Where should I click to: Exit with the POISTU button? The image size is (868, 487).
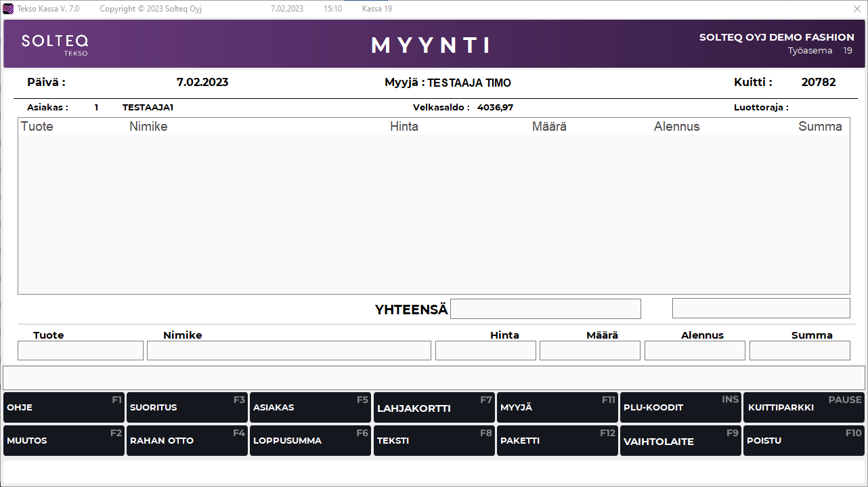coord(804,441)
